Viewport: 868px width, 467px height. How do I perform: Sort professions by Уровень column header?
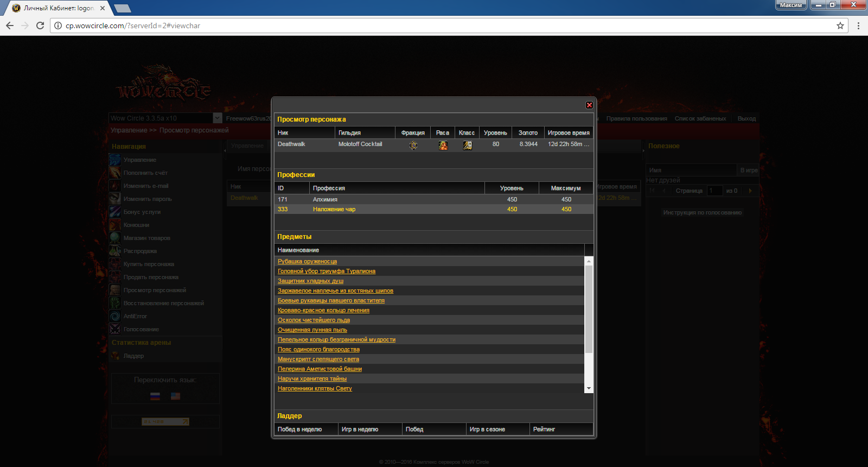[511, 188]
